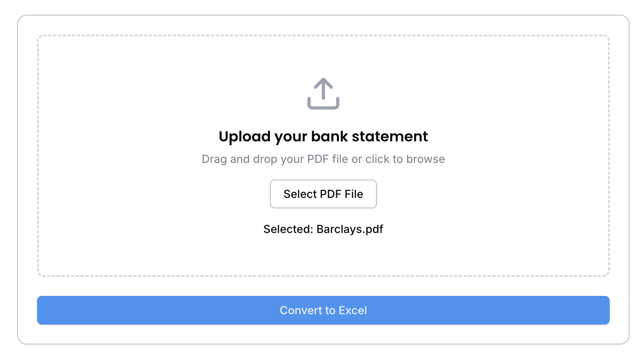
Task: Choose another file with Select PDF File
Action: (x=323, y=194)
